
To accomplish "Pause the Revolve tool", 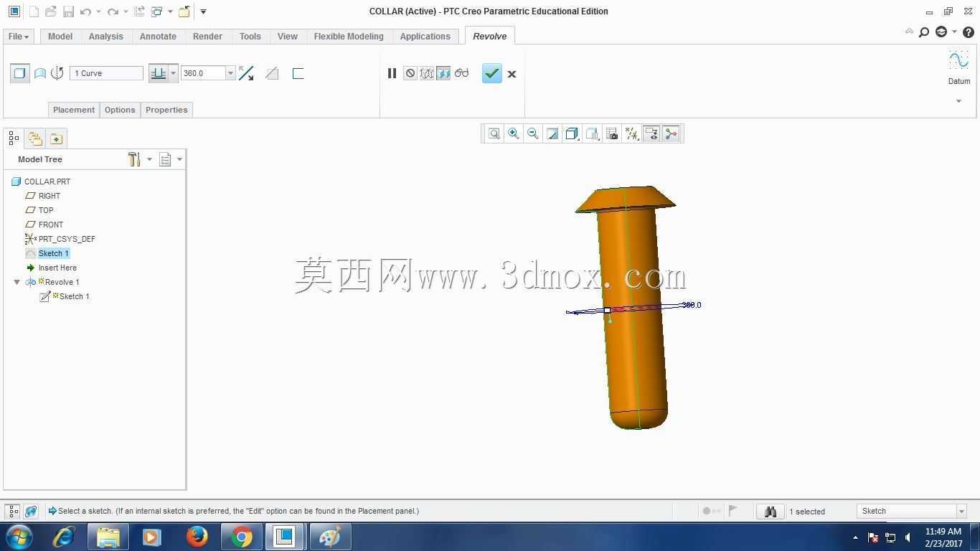I will tap(392, 73).
